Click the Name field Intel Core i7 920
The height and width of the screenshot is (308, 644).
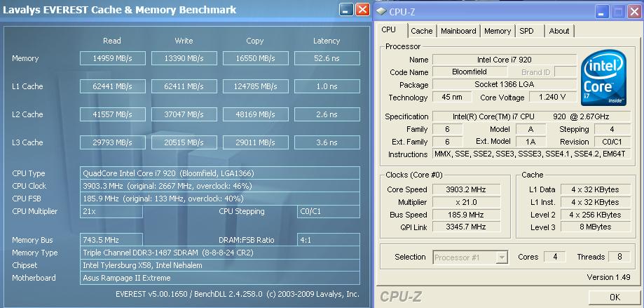tap(505, 60)
